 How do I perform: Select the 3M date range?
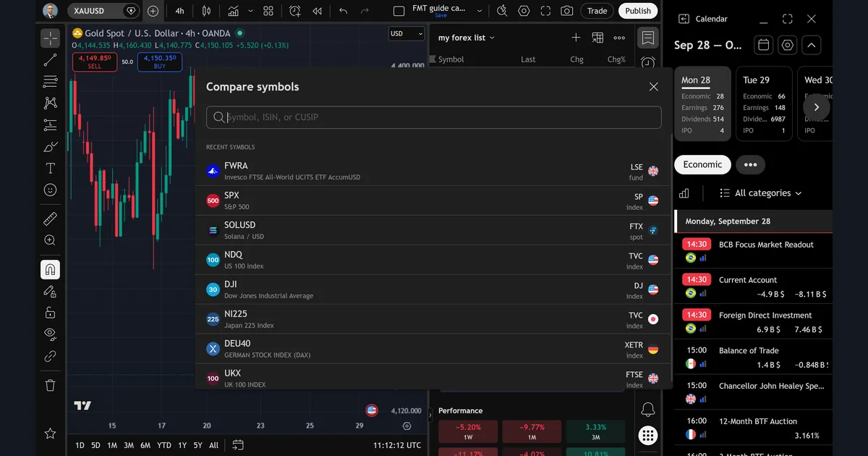(129, 445)
